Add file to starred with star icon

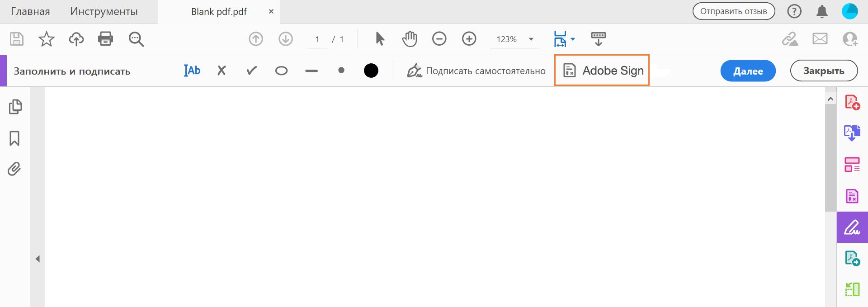point(47,39)
